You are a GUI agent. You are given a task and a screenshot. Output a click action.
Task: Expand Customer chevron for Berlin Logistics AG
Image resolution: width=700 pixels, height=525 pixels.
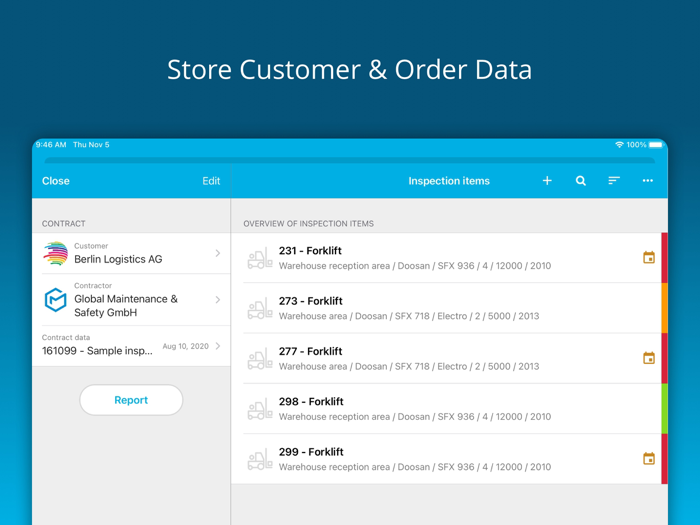[218, 253]
